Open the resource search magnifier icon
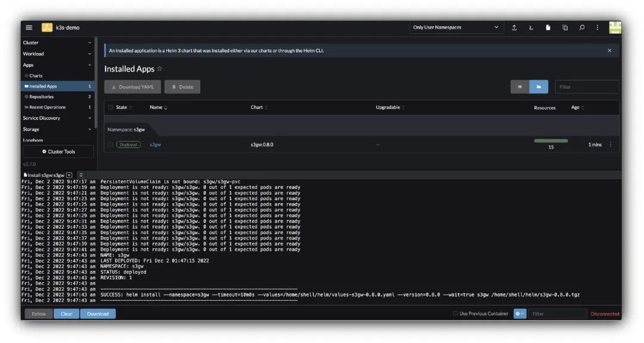 (x=581, y=27)
